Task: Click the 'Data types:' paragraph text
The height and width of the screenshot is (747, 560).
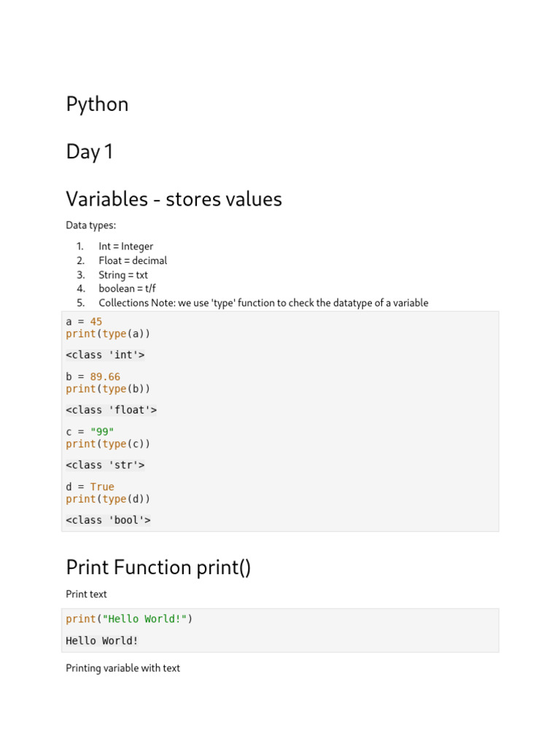Action: tap(91, 225)
